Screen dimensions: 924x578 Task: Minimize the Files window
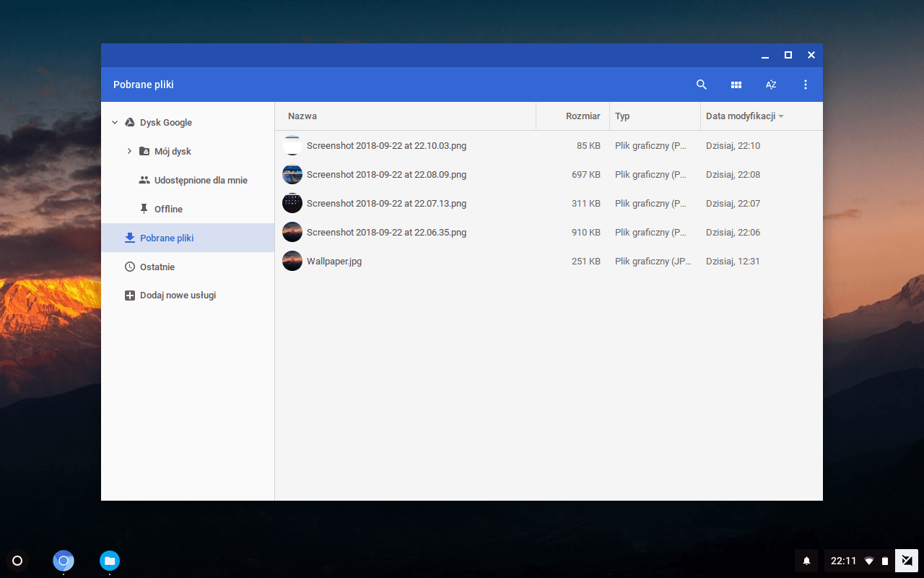click(765, 56)
